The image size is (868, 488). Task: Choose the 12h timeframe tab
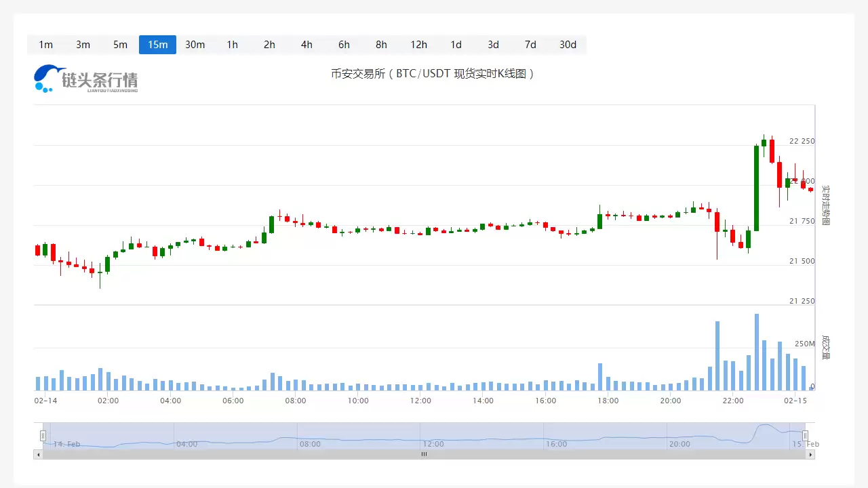point(418,45)
